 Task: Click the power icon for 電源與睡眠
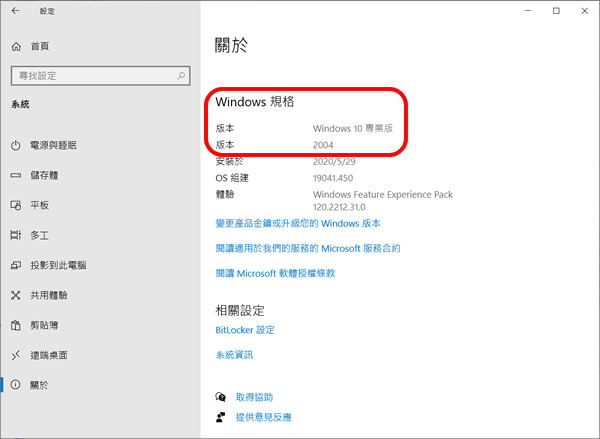point(16,145)
